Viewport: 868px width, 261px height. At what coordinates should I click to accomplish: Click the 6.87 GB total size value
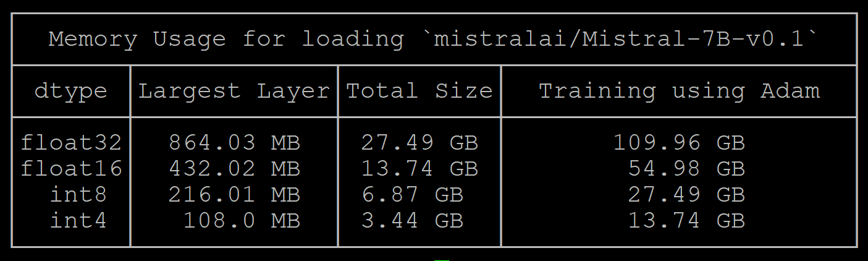point(412,194)
